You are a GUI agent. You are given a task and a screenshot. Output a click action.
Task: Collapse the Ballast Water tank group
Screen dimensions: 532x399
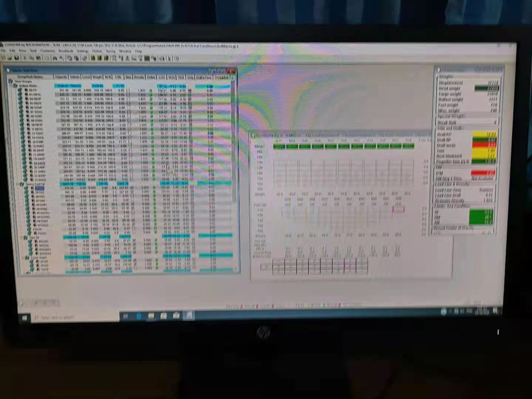pos(11,86)
